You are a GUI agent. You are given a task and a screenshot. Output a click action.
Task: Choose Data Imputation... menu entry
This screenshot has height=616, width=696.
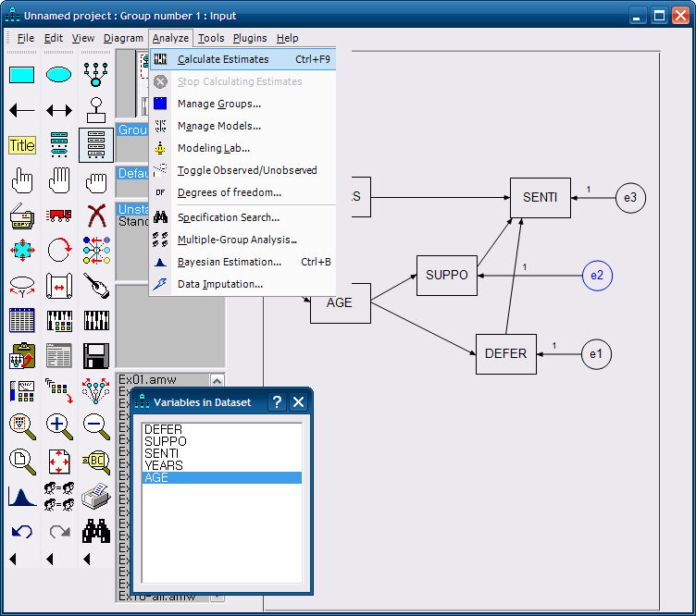pyautogui.click(x=242, y=284)
